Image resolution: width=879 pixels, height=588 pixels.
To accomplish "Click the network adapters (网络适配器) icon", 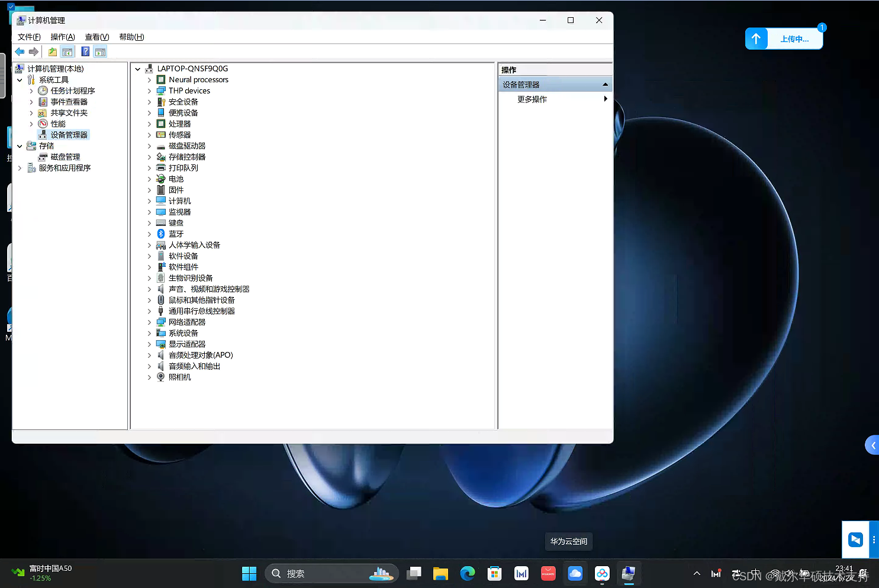I will click(161, 322).
